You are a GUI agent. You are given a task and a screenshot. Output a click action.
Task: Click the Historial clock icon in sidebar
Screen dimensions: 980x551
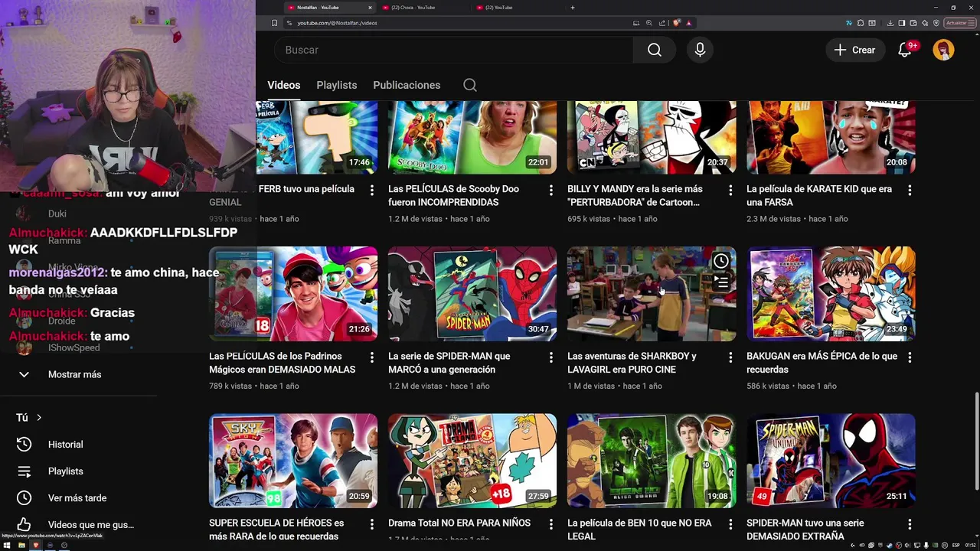[x=24, y=444]
